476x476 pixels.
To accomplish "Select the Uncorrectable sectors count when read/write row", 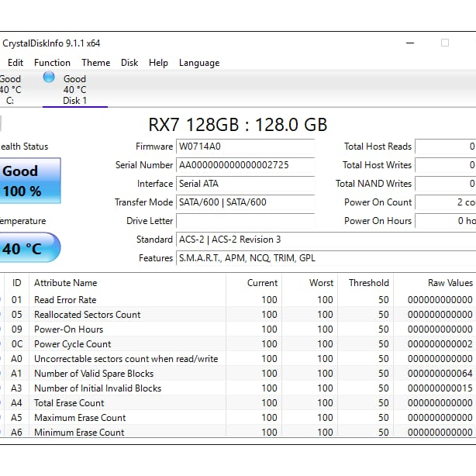I will tap(238, 359).
